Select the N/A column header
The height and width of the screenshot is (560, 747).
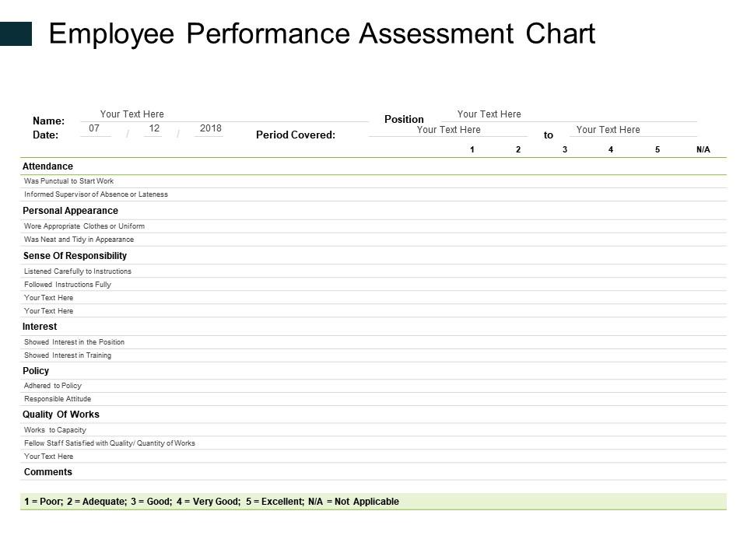coord(703,149)
